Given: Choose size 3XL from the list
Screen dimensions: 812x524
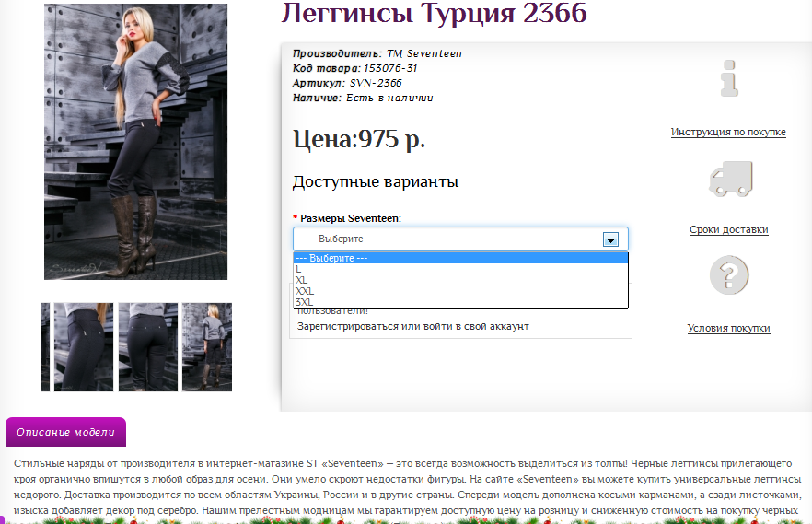Looking at the screenshot, I should [x=460, y=302].
